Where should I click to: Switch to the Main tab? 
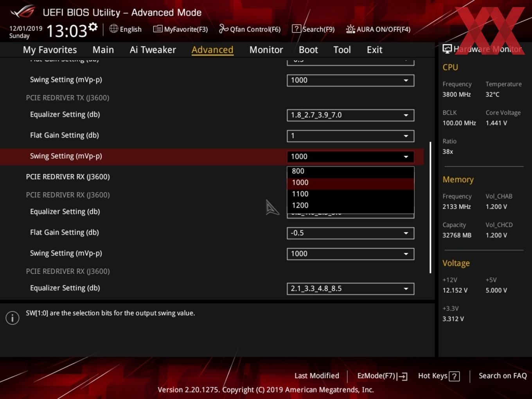103,50
